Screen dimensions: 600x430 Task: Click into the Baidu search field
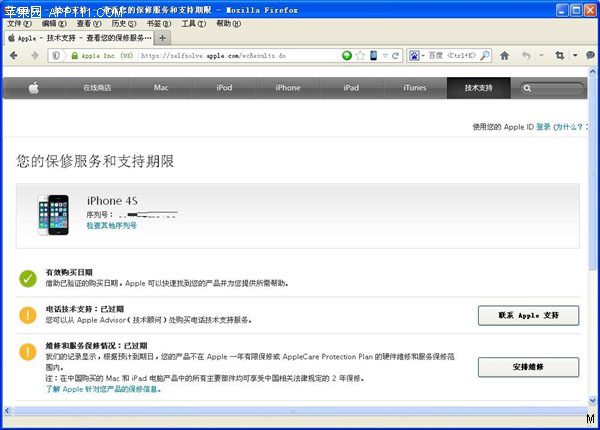[453, 55]
